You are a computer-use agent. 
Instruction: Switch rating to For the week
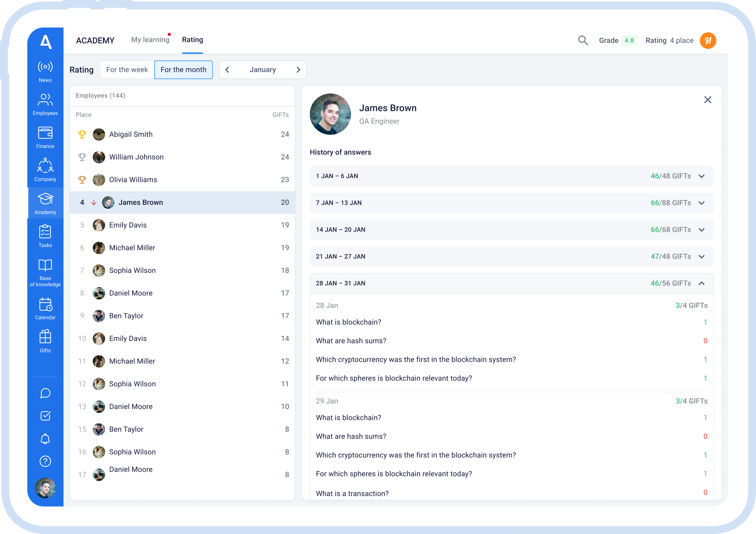pos(127,70)
